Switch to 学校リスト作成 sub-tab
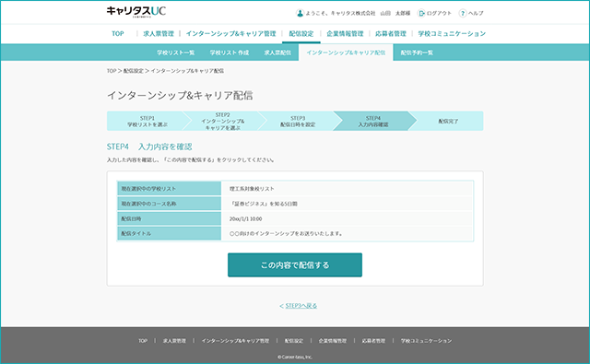590x364 pixels. pos(230,53)
